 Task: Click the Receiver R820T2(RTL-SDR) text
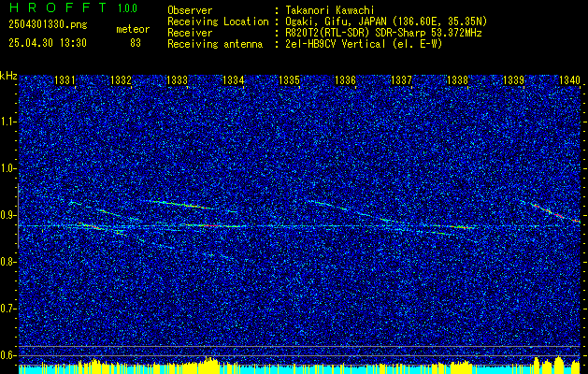tap(383, 33)
